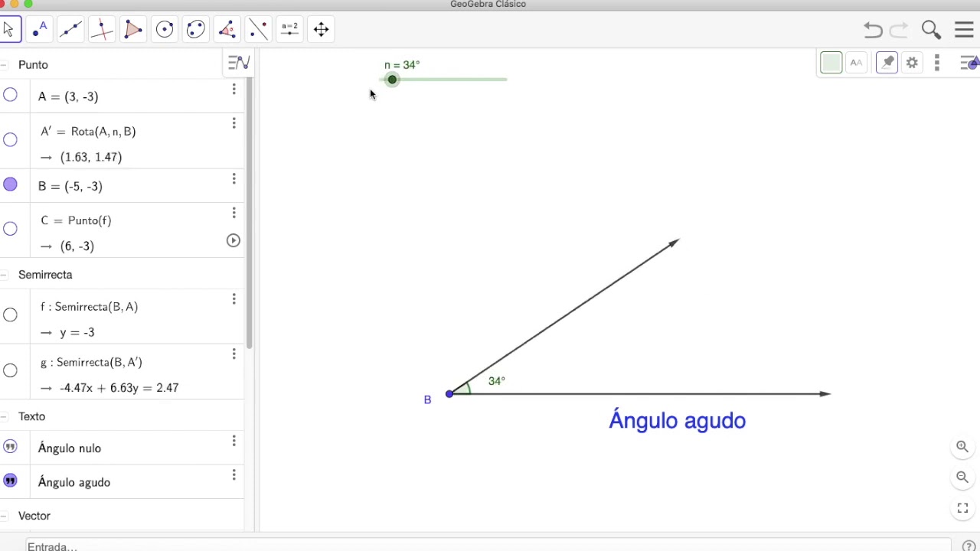Collapse the Texto group
The height and width of the screenshot is (551, 980).
pyautogui.click(x=5, y=416)
